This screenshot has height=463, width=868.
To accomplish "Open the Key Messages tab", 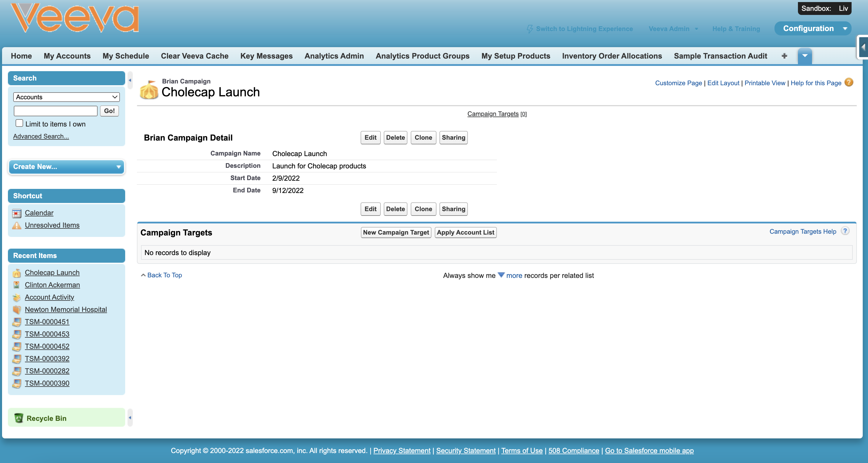I will pyautogui.click(x=266, y=56).
